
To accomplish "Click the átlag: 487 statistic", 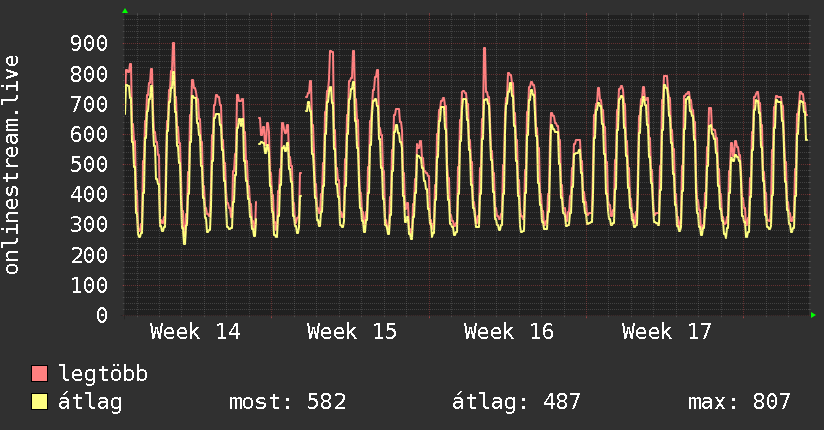I will (516, 402).
